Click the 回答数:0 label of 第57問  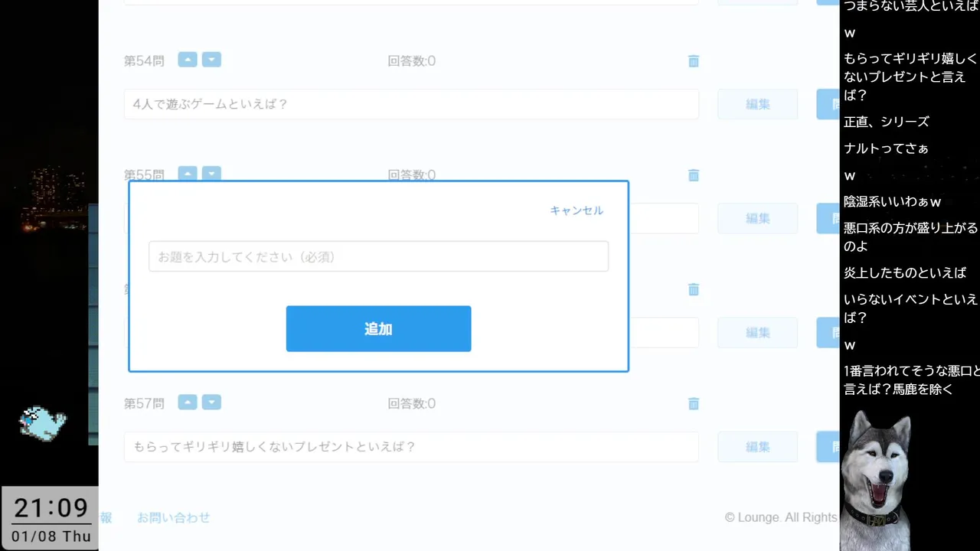pos(411,403)
